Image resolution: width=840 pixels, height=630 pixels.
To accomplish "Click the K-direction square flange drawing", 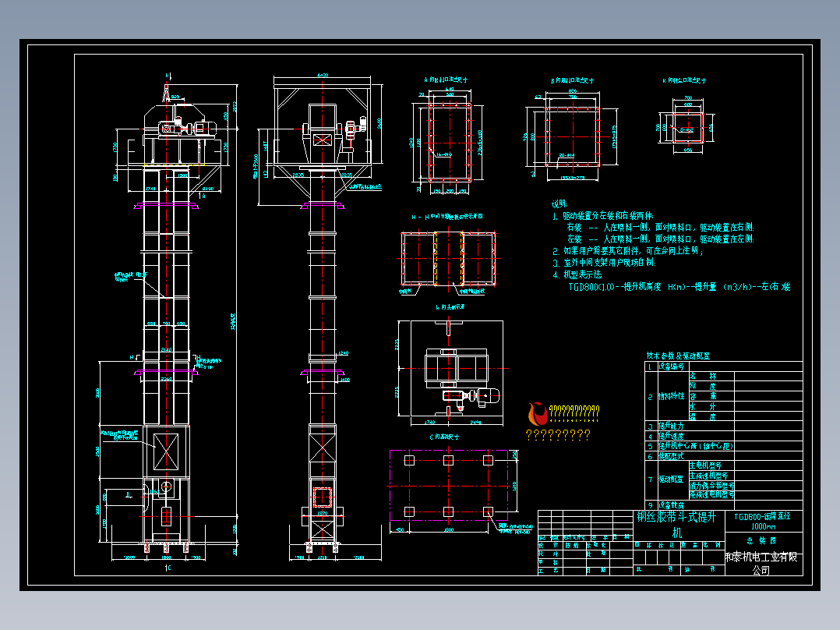I will point(686,127).
